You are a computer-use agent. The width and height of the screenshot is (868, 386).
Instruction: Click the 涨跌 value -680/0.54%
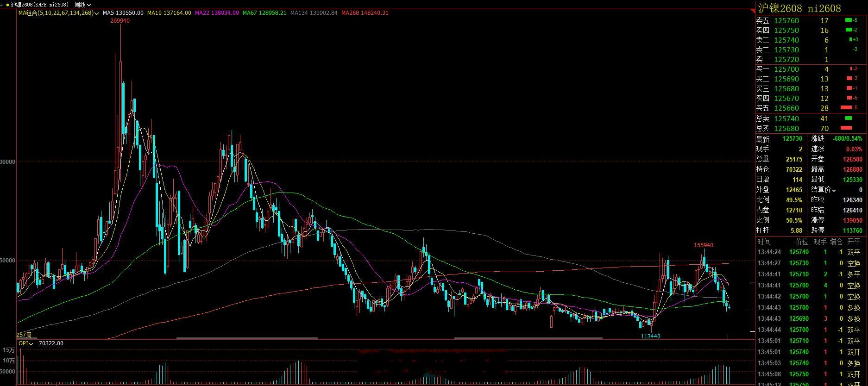pyautogui.click(x=848, y=139)
